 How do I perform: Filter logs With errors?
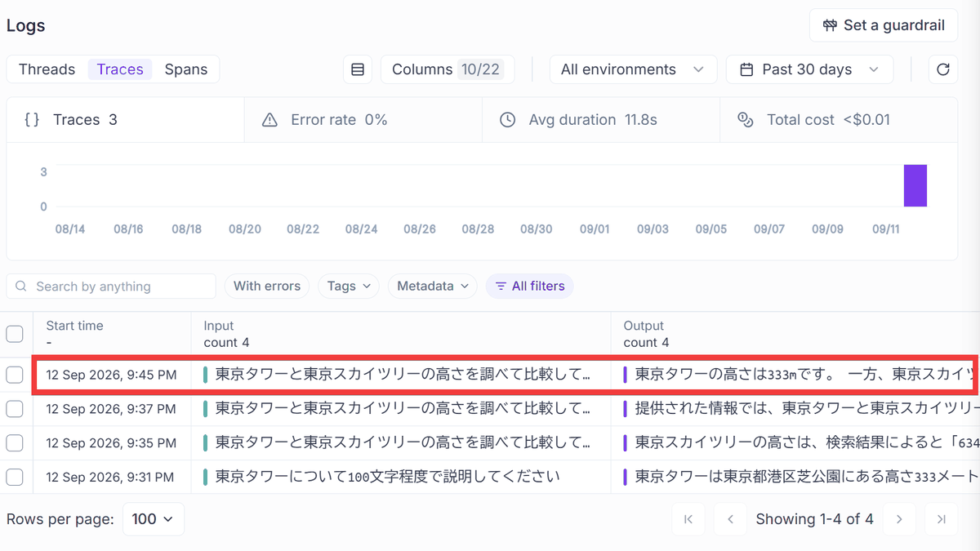pyautogui.click(x=267, y=286)
